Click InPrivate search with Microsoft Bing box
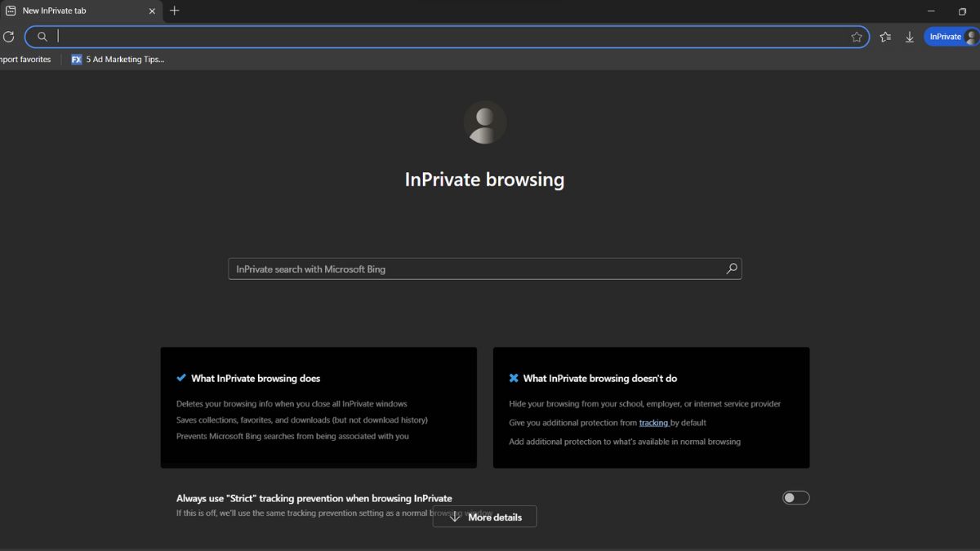980x551 pixels. (485, 269)
